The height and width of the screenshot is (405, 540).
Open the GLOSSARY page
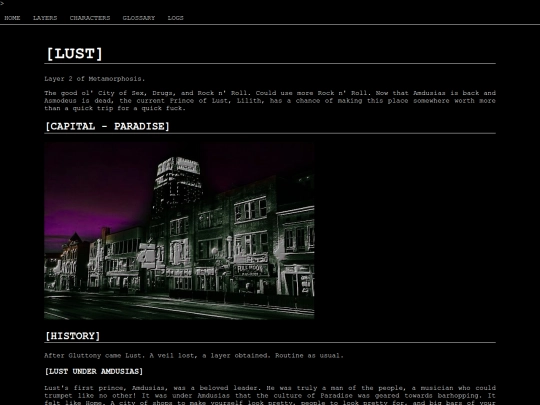139,18
